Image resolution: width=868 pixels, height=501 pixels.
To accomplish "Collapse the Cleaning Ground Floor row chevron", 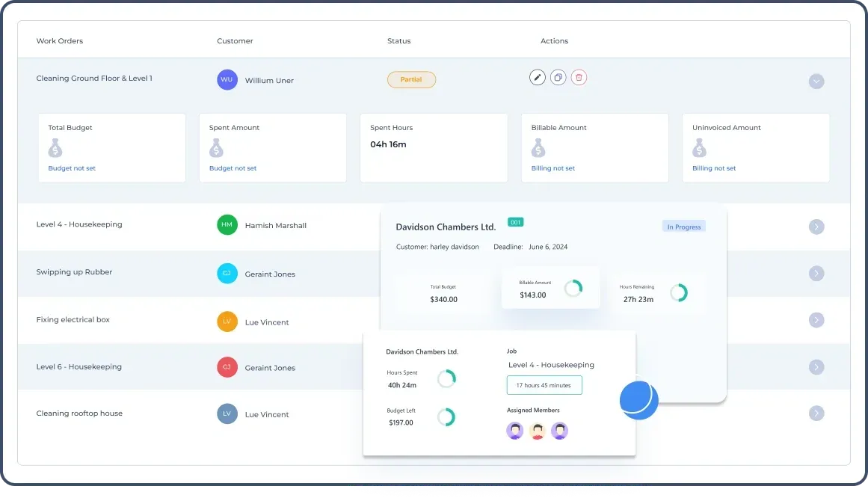I will (x=816, y=81).
